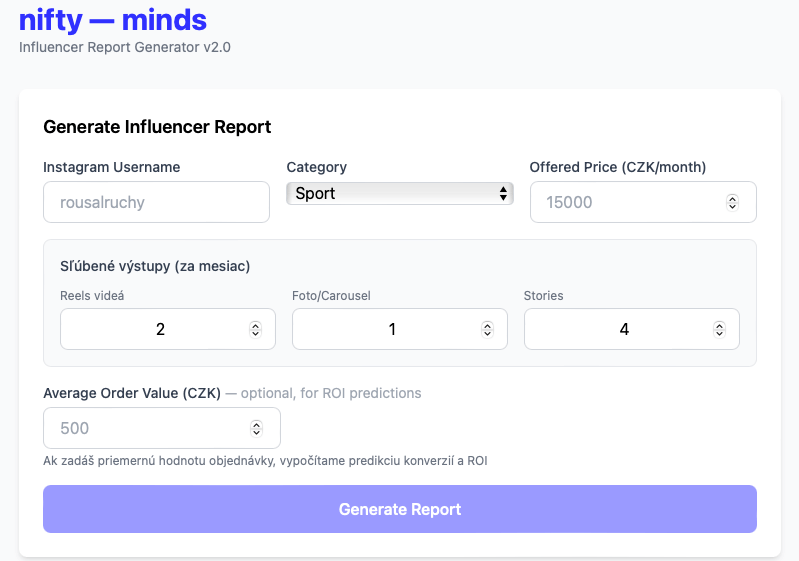This screenshot has height=561, width=799.
Task: Decrease Offered Price with the down arrow
Action: coord(732,207)
